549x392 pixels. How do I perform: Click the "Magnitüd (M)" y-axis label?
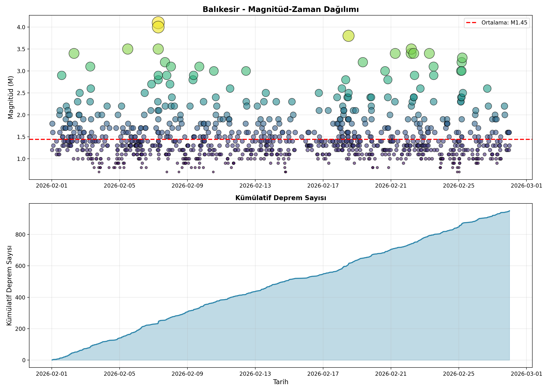11,98
